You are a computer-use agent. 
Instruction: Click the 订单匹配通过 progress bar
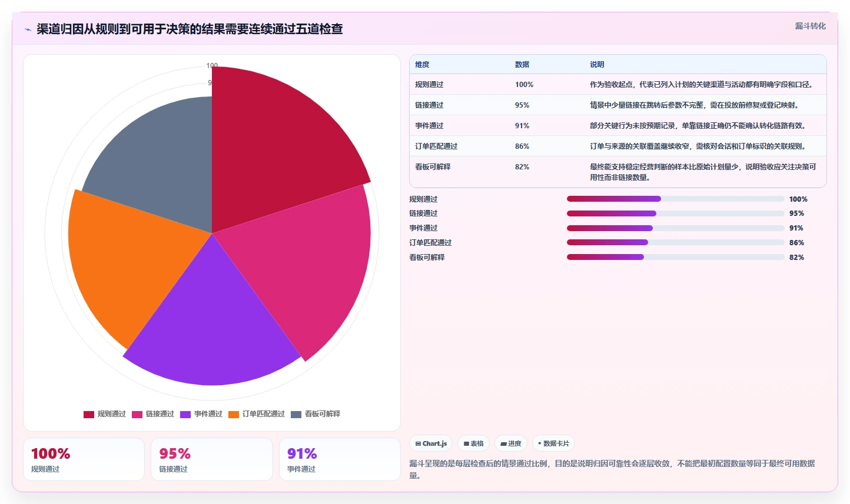pos(676,242)
